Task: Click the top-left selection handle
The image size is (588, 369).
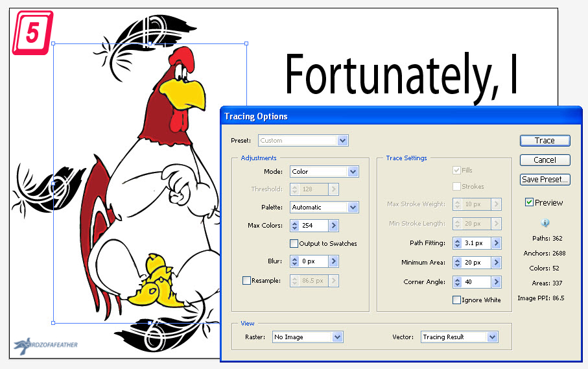Action: (53, 43)
